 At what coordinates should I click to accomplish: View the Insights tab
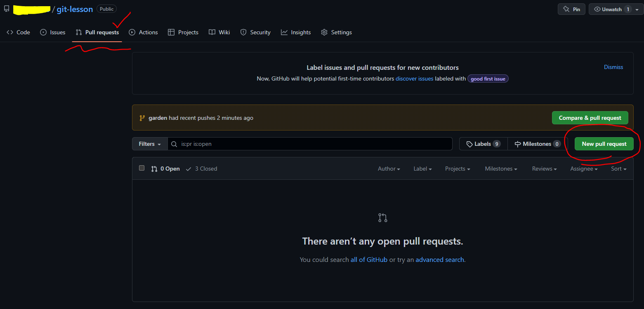(296, 32)
